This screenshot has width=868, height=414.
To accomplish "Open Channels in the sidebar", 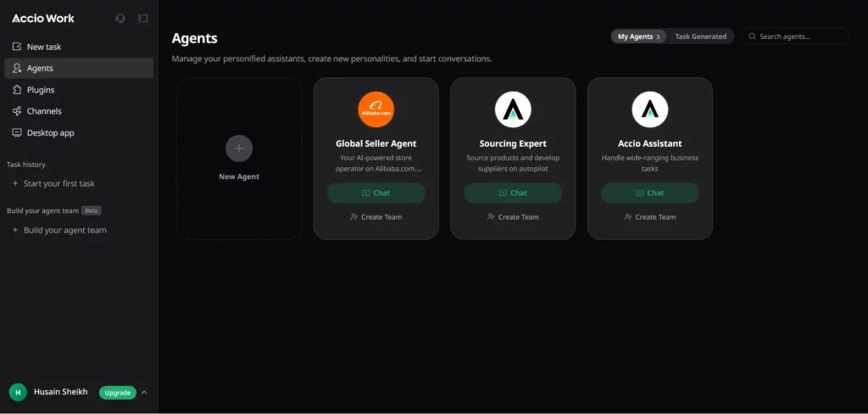I will click(79, 111).
